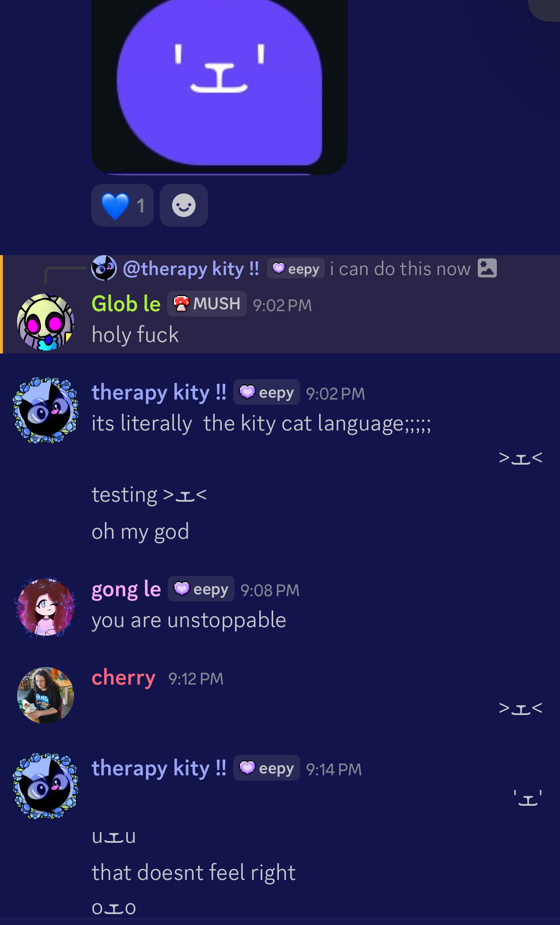
Task: Open therapy kity's avatar at 9:02 PM
Action: coord(46,410)
